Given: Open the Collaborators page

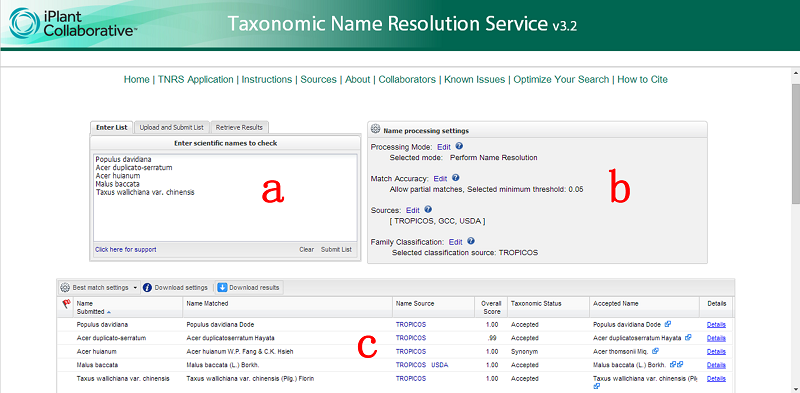Looking at the screenshot, I should tap(407, 80).
